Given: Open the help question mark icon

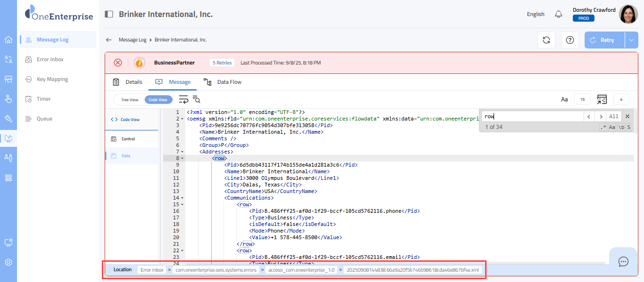Looking at the screenshot, I should pos(570,40).
